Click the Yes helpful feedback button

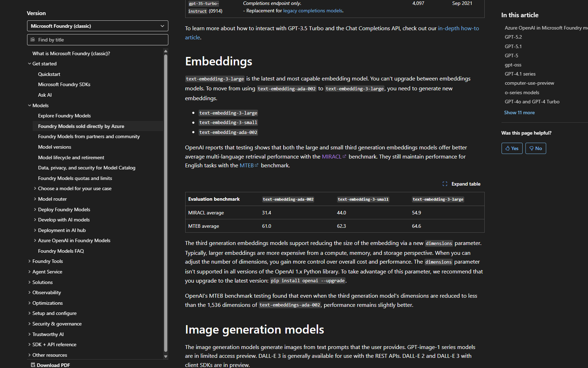(x=512, y=148)
